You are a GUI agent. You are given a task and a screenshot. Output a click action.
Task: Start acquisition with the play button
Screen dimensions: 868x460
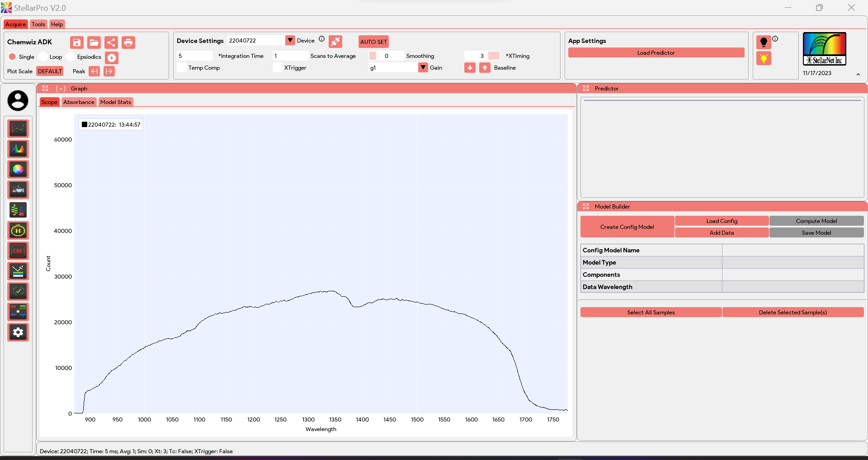[x=112, y=57]
